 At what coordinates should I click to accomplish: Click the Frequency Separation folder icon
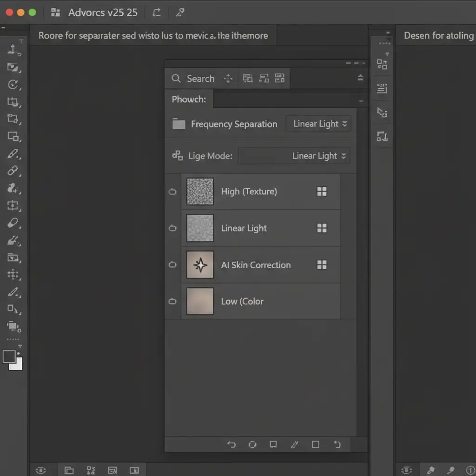coord(178,124)
